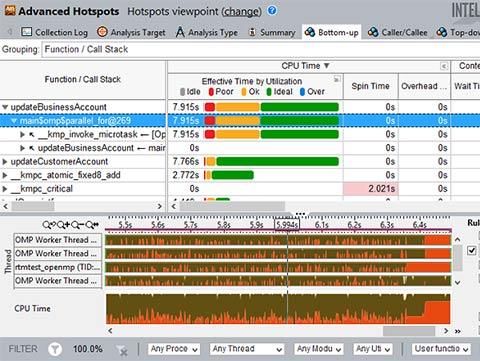Click the timeline zoom-in icon

(x=64, y=225)
